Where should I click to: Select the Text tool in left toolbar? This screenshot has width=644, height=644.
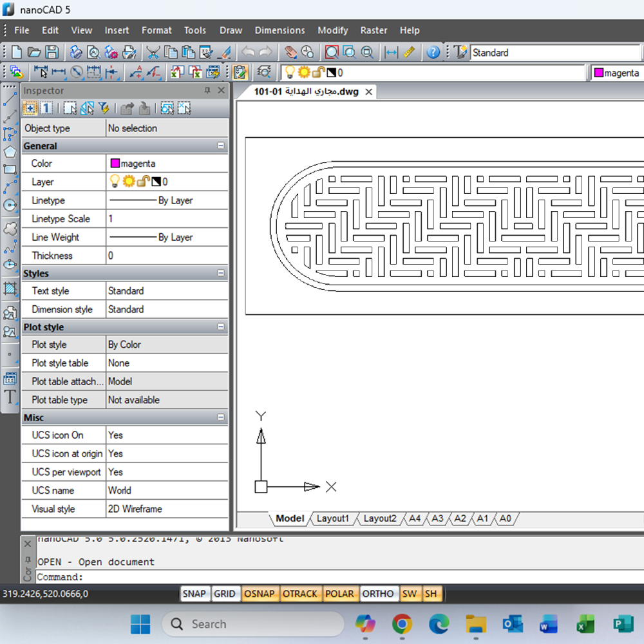(x=10, y=397)
